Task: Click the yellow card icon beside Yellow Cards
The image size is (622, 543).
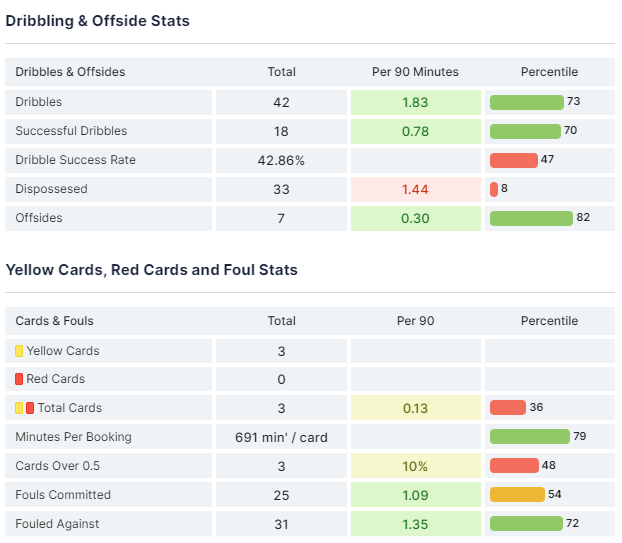Action: [x=19, y=351]
